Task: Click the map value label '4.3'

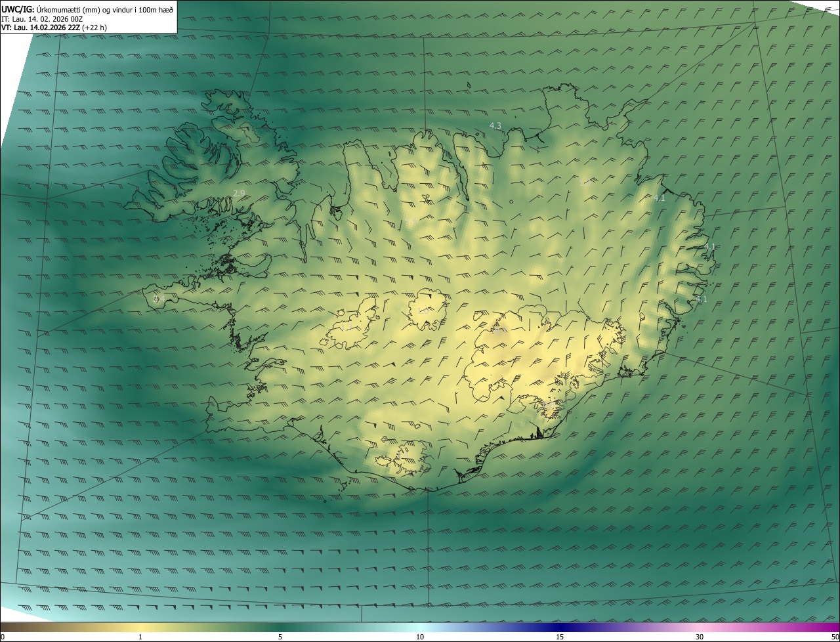Action: pyautogui.click(x=495, y=125)
